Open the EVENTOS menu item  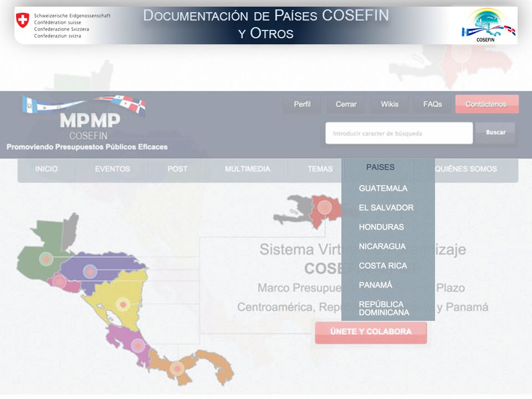tap(112, 169)
